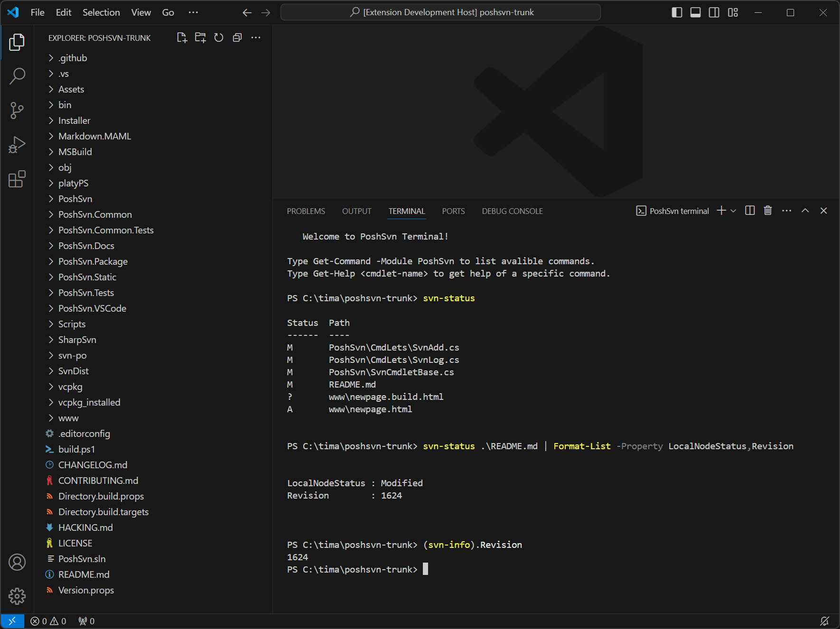Screen dimensions: 840x629
Task: Select the PoshSvn terminal label
Action: 672,211
